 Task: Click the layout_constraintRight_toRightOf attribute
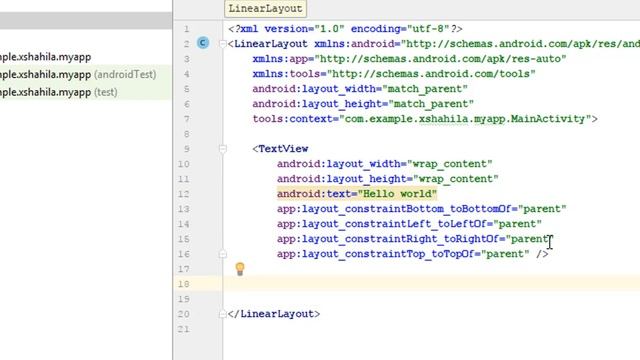point(414,239)
